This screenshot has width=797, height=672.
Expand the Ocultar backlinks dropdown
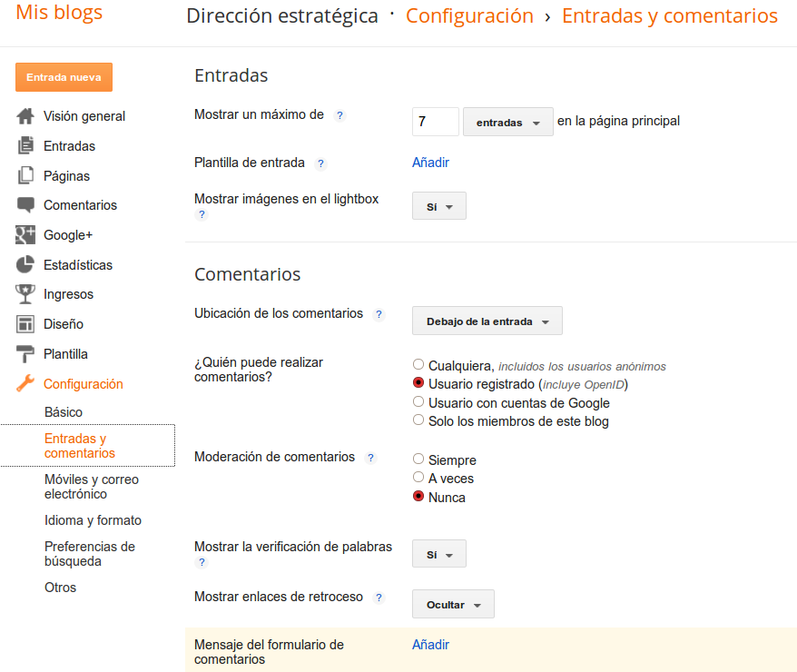point(453,605)
